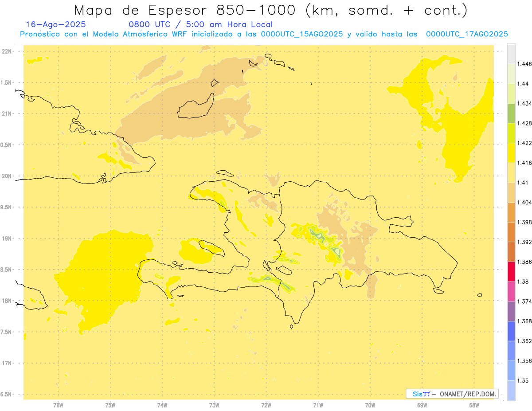The width and height of the screenshot is (532, 411).
Task: Click the latitude label 17N
Action: (x=7, y=363)
